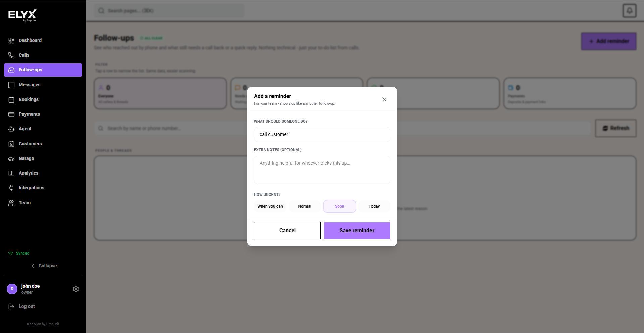This screenshot has width=644, height=333.
Task: Select the 'Today' urgency option
Action: click(x=374, y=206)
